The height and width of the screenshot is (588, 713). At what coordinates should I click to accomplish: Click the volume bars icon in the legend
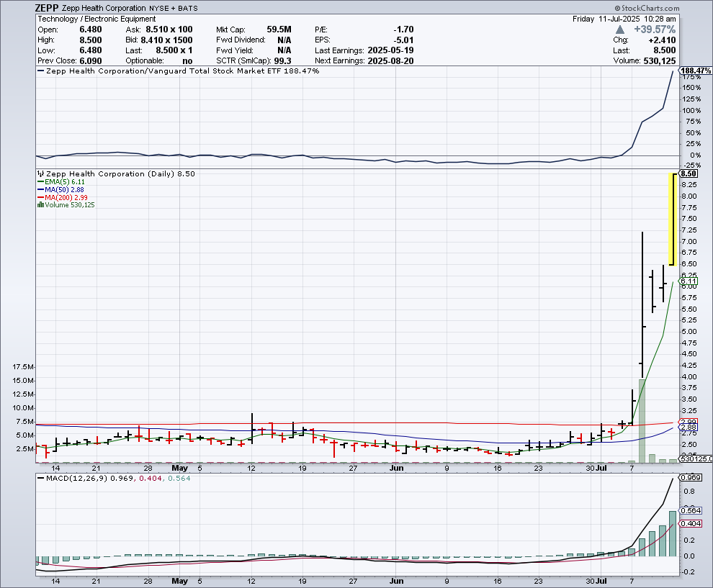[40, 205]
